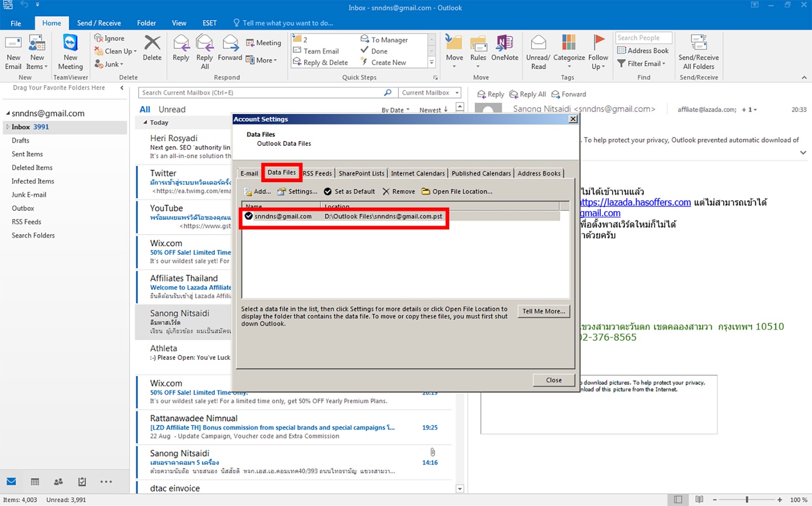
Task: Switch to the View ribbon tab
Action: [x=179, y=23]
